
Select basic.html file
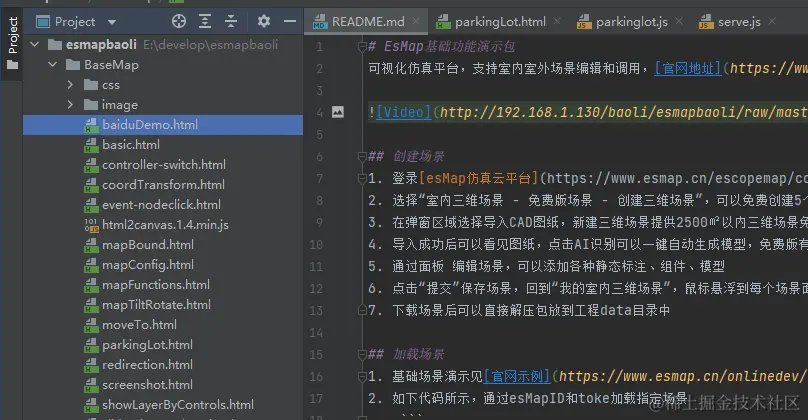pyautogui.click(x=131, y=145)
